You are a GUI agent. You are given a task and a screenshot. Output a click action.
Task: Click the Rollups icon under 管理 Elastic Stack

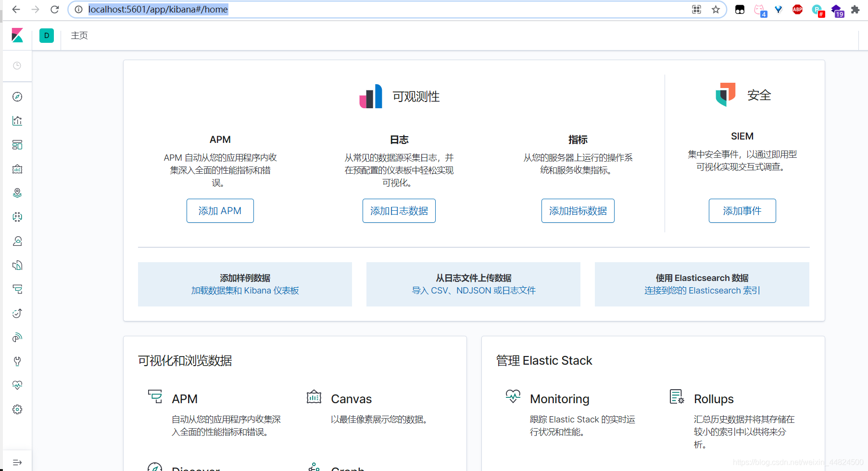[x=677, y=396]
